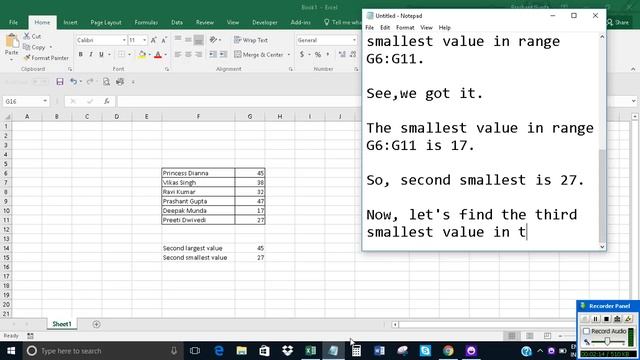Toggle Underline formatting in Excel
Image resolution: width=640 pixels, height=360 pixels.
pos(101,54)
